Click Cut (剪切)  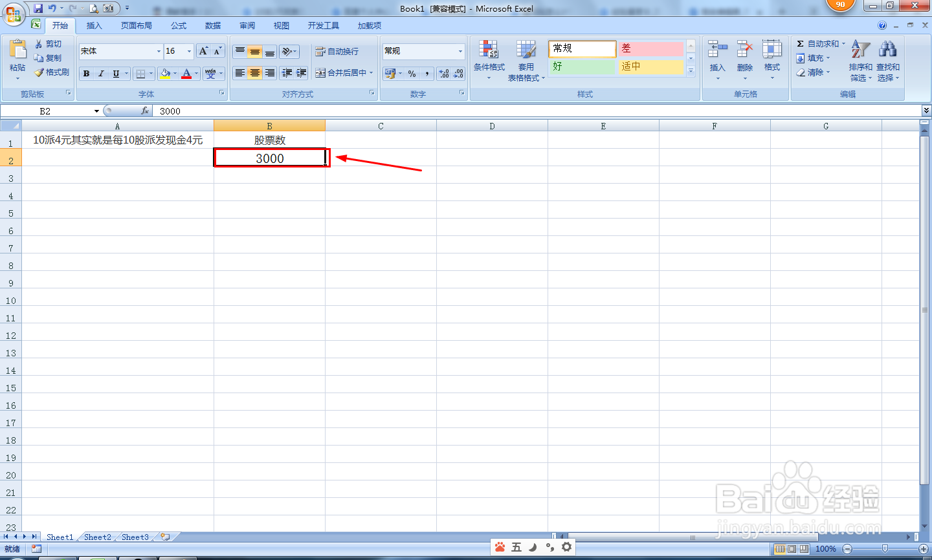(49, 44)
